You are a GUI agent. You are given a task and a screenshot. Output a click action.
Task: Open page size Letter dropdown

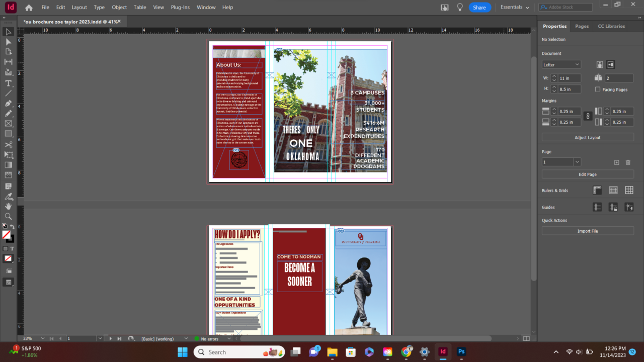[x=561, y=64]
